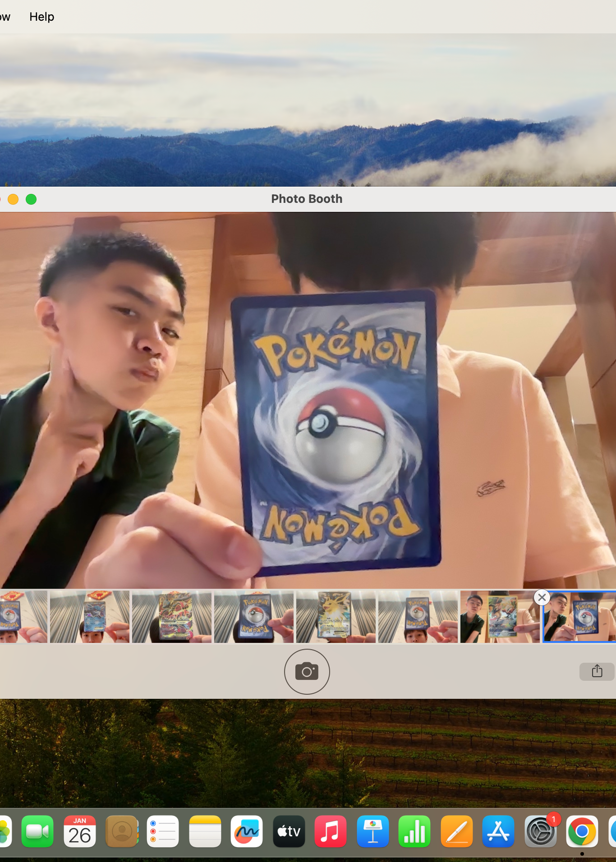Launch the Music app from dock
The width and height of the screenshot is (616, 862).
point(331,831)
